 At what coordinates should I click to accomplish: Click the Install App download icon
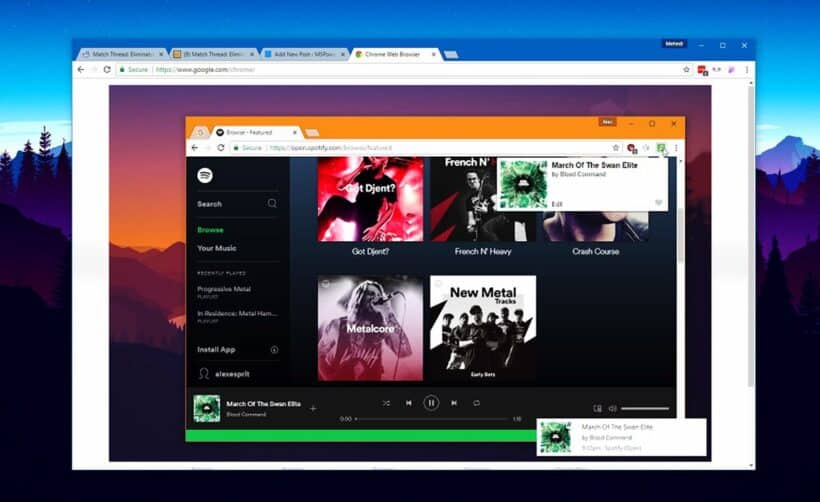click(x=274, y=349)
